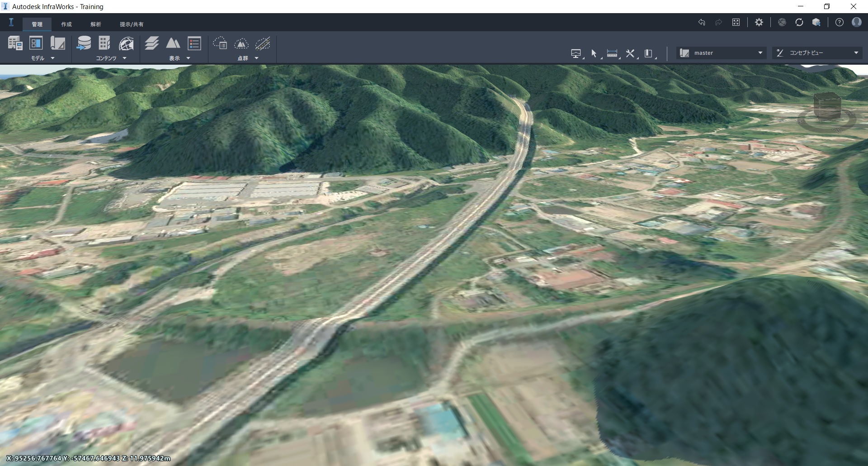Image resolution: width=868 pixels, height=466 pixels.
Task: Open the model properties building icon
Action: pos(15,43)
